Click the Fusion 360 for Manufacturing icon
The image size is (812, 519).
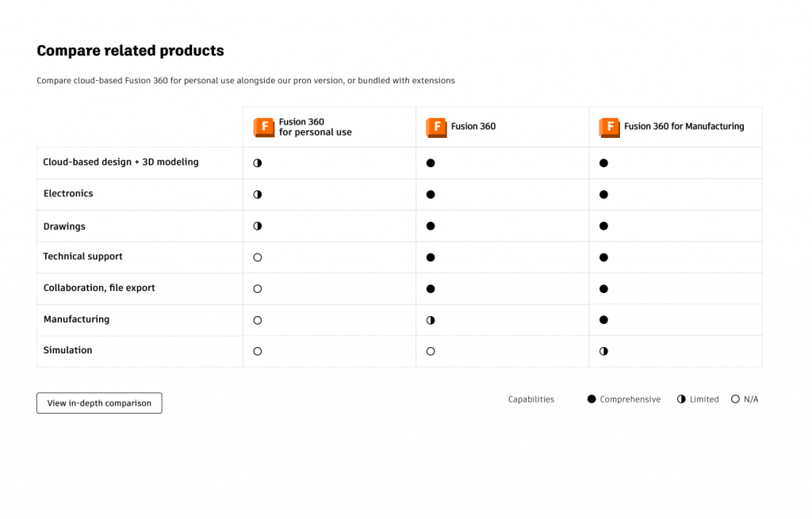tap(609, 126)
